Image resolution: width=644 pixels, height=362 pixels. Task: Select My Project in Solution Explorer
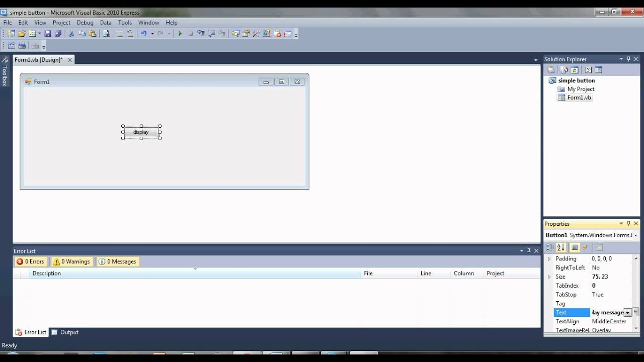tap(576, 89)
